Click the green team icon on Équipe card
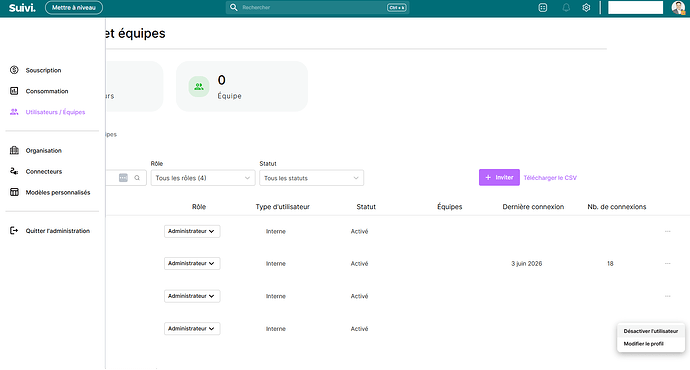The width and height of the screenshot is (690, 370). pyautogui.click(x=199, y=87)
